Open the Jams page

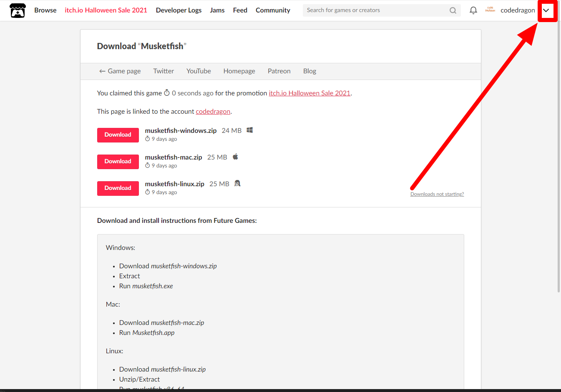click(217, 10)
